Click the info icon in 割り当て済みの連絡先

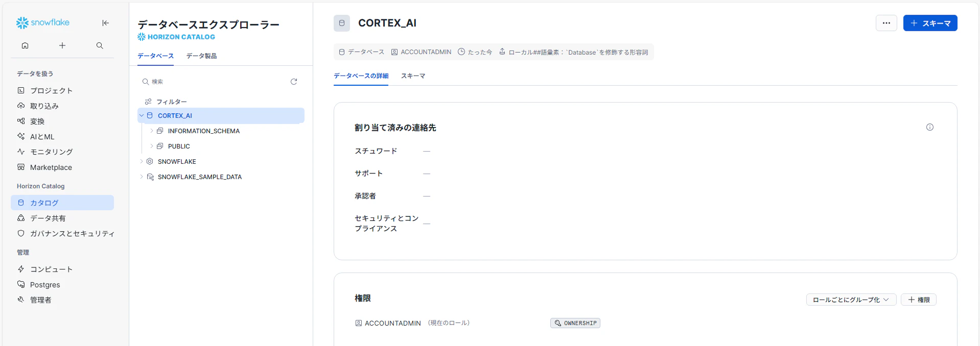tap(930, 127)
